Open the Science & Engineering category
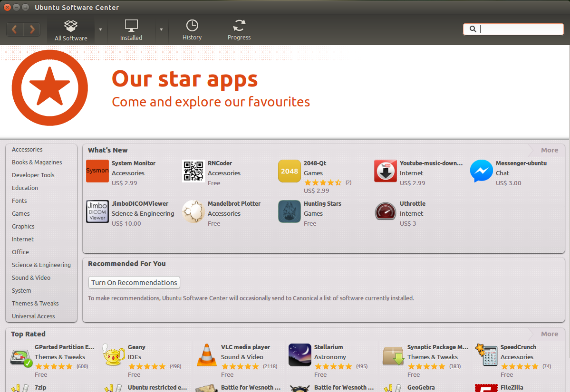 point(41,265)
